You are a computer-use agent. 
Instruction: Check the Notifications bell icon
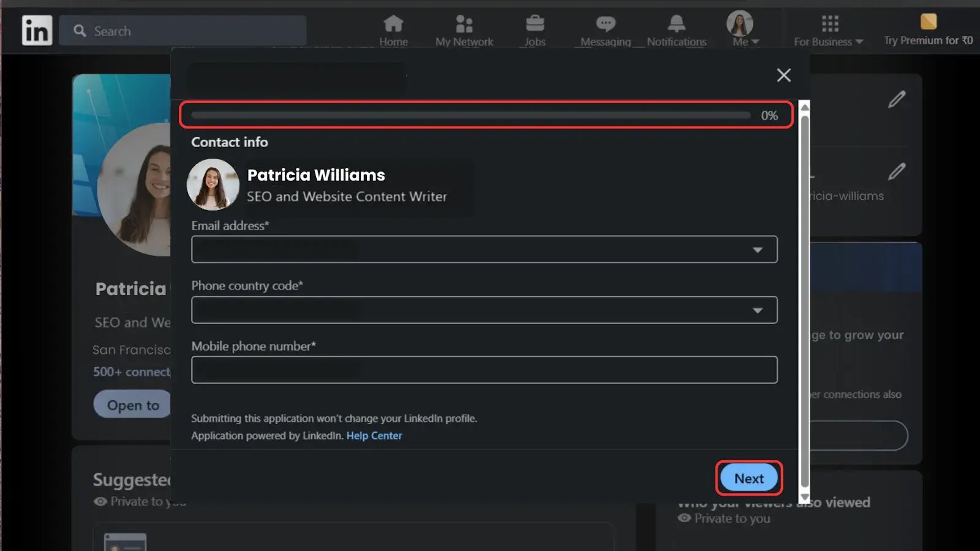[676, 24]
